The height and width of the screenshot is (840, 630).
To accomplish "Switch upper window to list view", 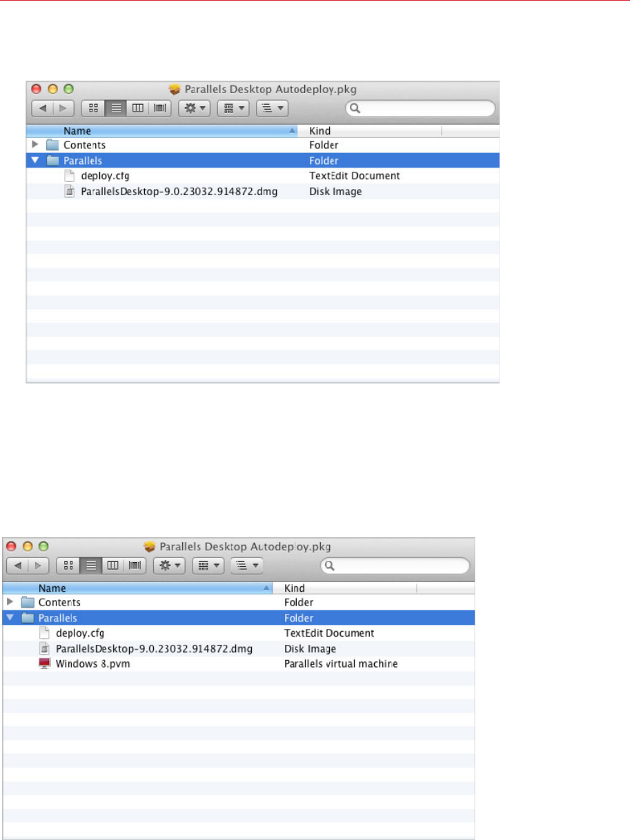I will pos(116,108).
